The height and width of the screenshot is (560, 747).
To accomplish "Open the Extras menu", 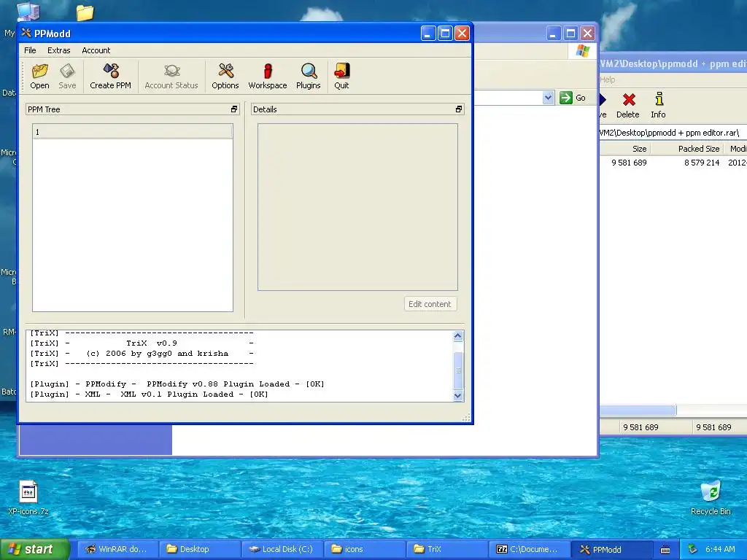I will [58, 50].
